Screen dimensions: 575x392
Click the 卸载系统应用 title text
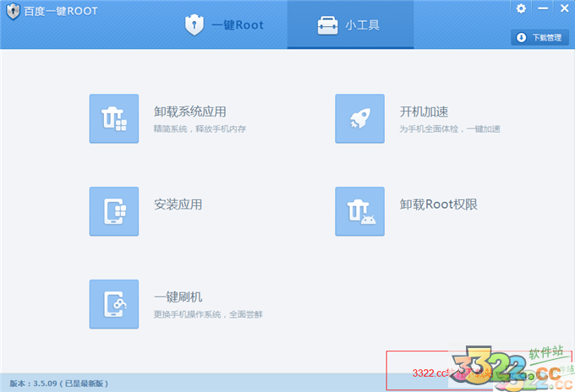pyautogui.click(x=190, y=112)
